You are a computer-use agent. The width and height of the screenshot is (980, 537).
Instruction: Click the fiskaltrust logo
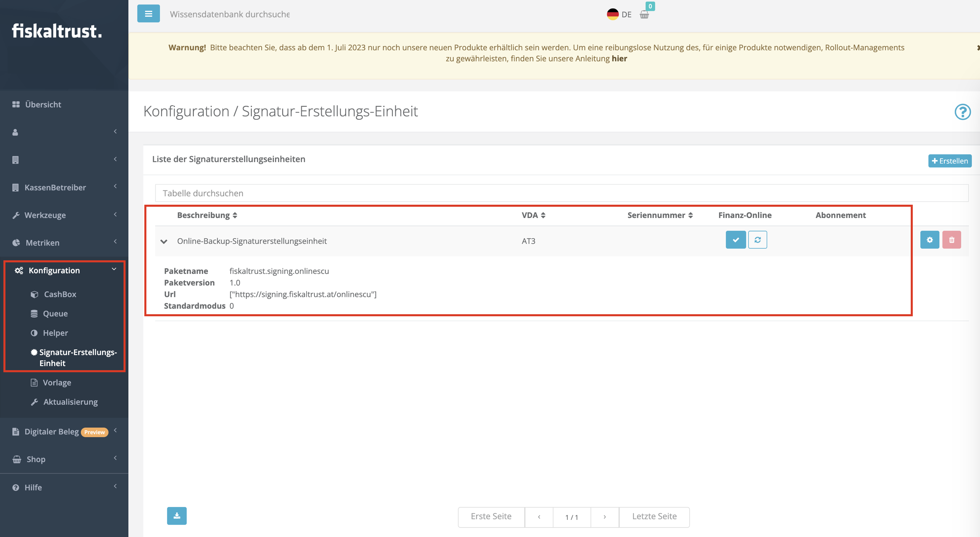[x=57, y=31]
